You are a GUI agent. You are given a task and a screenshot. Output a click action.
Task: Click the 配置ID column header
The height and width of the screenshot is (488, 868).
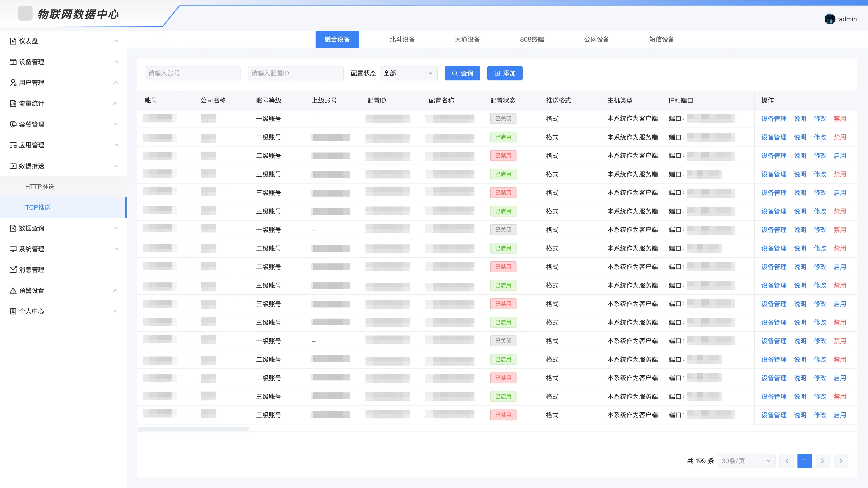[x=376, y=100]
